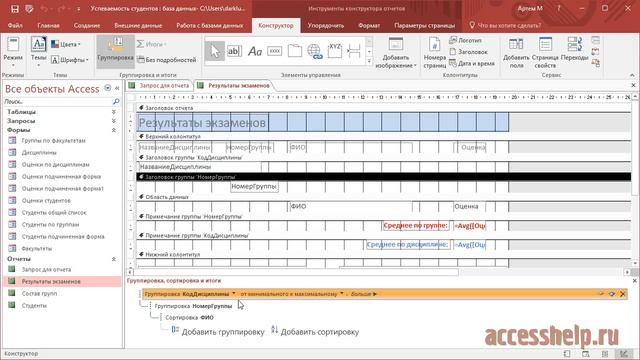Switch to the Create (Создание) tab
Image resolution: width=640 pixels, height=360 pixels.
pos(87,25)
